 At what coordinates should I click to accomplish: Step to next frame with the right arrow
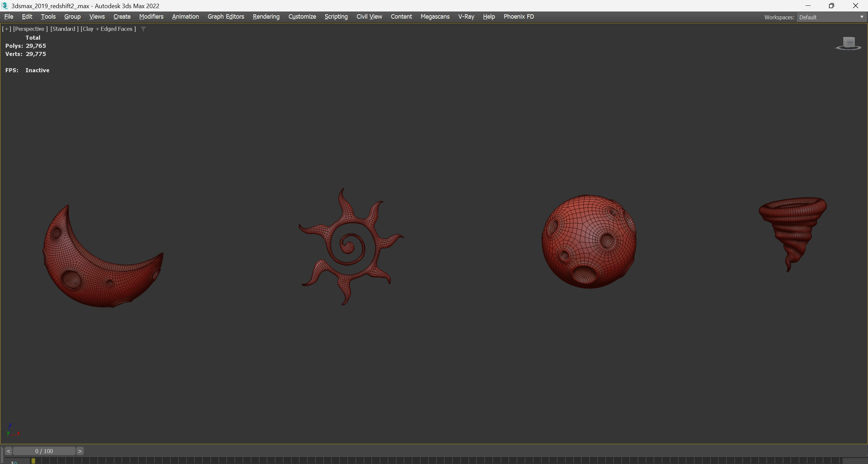pos(80,451)
